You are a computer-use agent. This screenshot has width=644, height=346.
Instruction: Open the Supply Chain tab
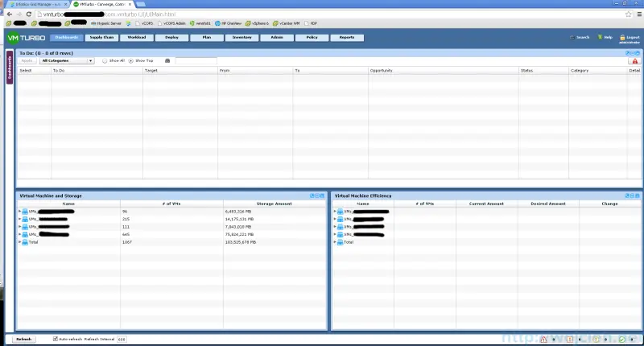pyautogui.click(x=101, y=37)
